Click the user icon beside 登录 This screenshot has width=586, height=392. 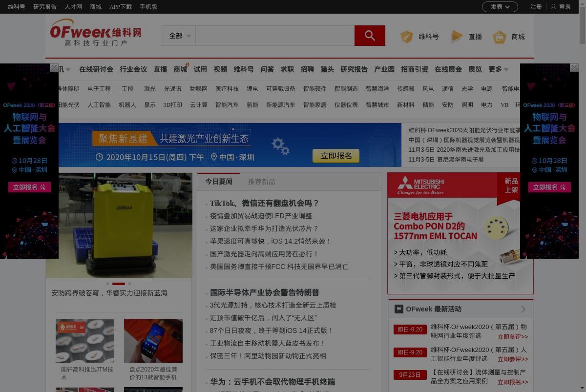[x=553, y=7]
